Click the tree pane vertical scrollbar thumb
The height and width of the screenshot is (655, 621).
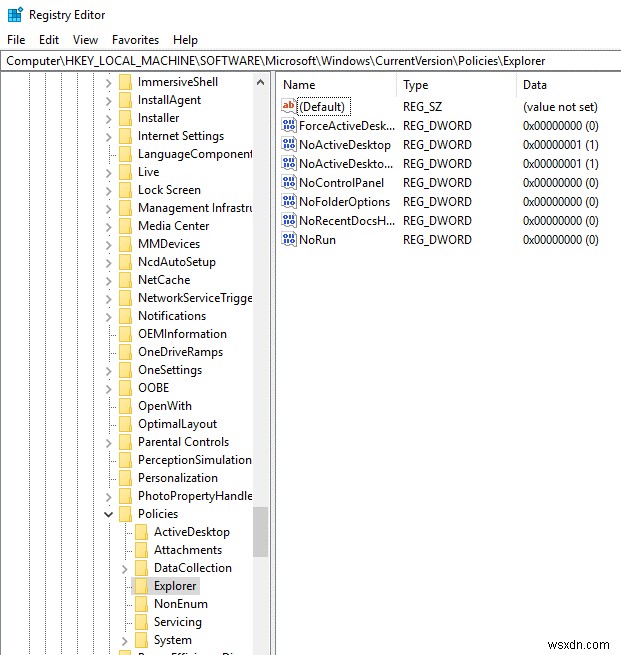[260, 531]
